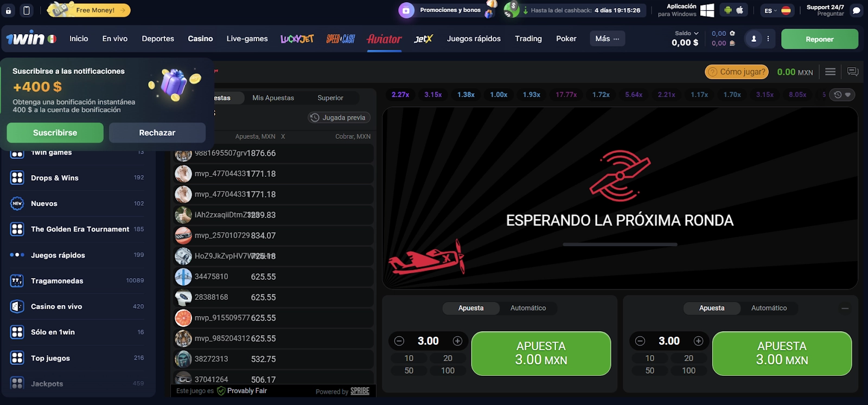Screen dimensions: 868x405
Task: Click the Casino en vivo icon
Action: coord(17,306)
